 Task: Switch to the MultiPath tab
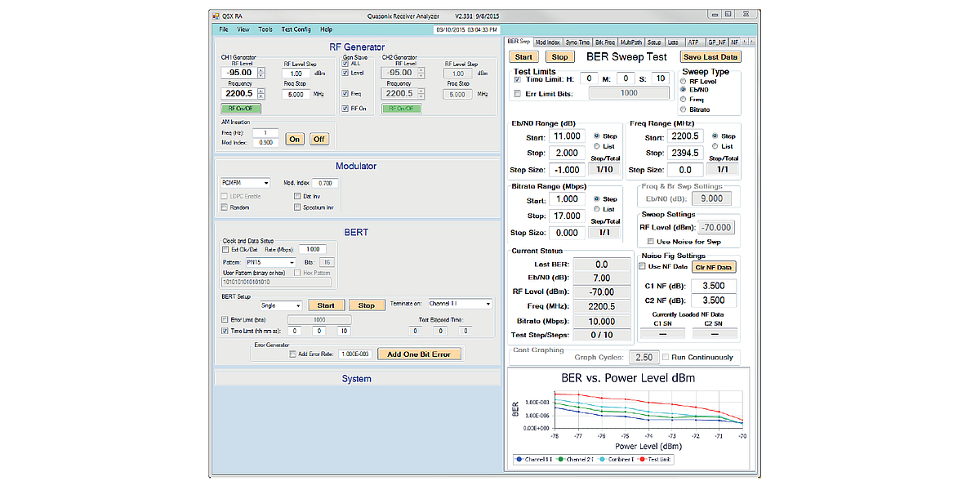click(x=631, y=41)
